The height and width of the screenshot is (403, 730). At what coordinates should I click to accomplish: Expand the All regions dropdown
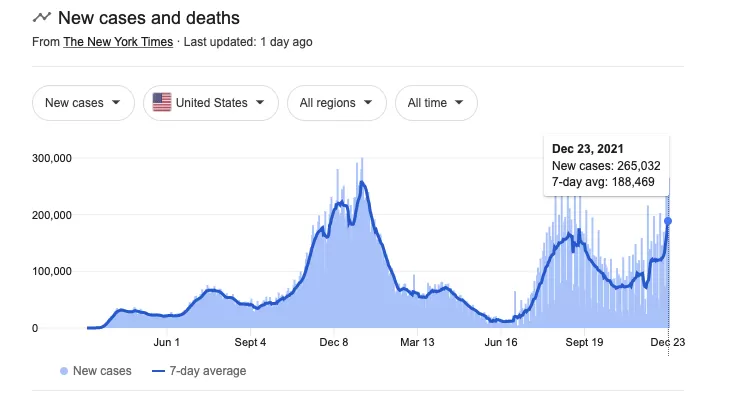click(x=337, y=103)
